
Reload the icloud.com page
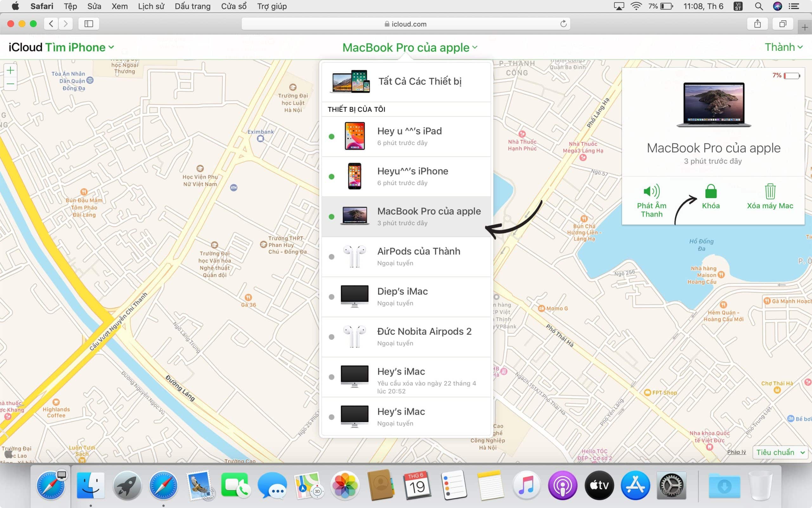[563, 23]
